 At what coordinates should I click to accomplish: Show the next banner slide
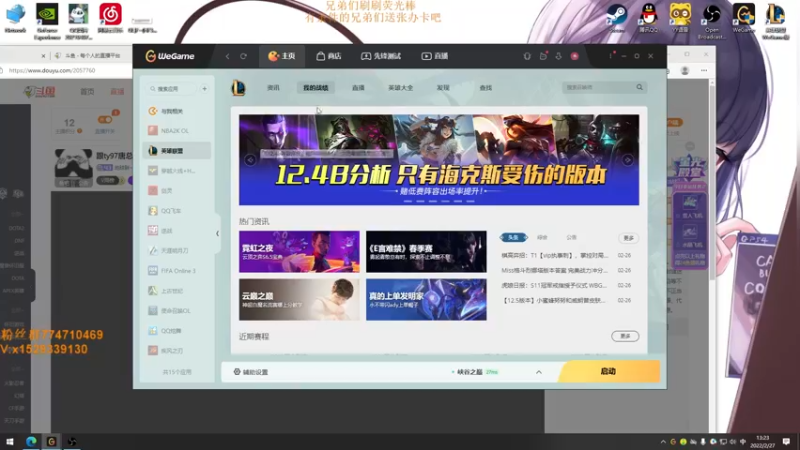[628, 160]
